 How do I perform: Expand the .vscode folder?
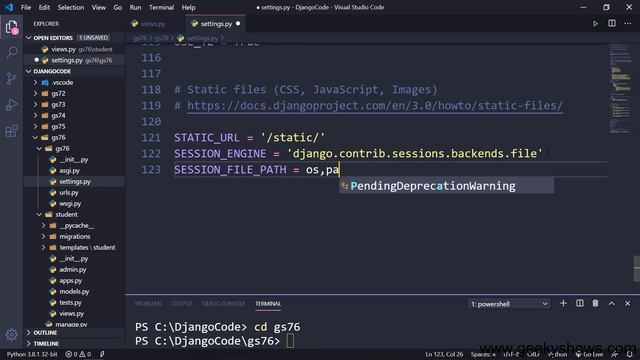[62, 82]
